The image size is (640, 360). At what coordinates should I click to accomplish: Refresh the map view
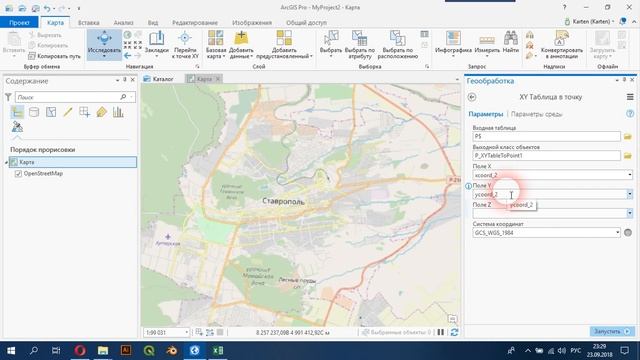pyautogui.click(x=454, y=332)
